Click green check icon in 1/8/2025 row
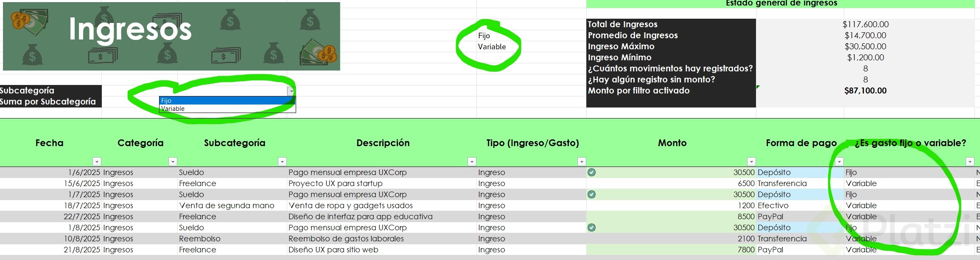980x260 pixels. pyautogui.click(x=591, y=227)
